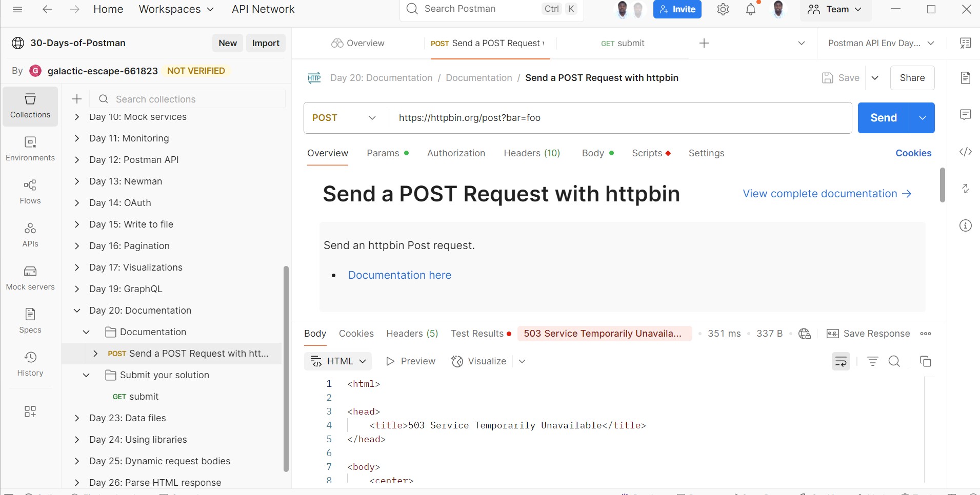Open Collections in the sidebar
This screenshot has height=495, width=980.
click(30, 106)
